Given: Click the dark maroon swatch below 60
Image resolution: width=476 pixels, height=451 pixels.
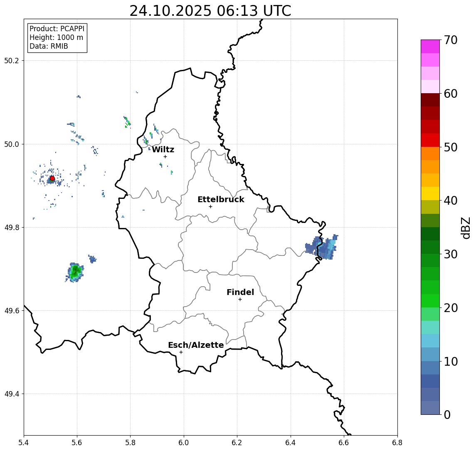Looking at the screenshot, I should point(430,100).
